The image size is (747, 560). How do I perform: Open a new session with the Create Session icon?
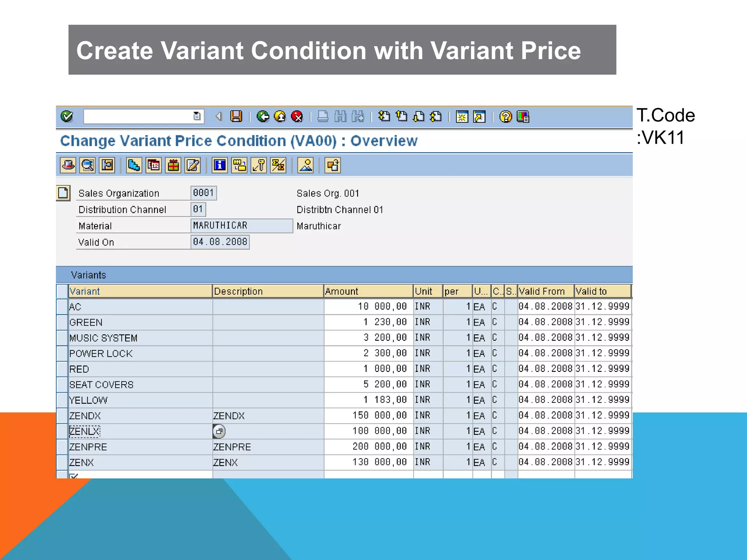pyautogui.click(x=462, y=117)
